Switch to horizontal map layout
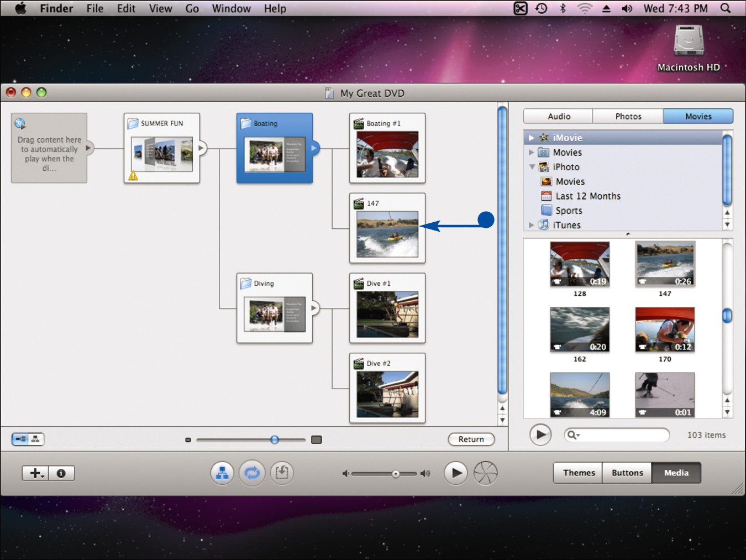The width and height of the screenshot is (746, 560). [x=20, y=439]
